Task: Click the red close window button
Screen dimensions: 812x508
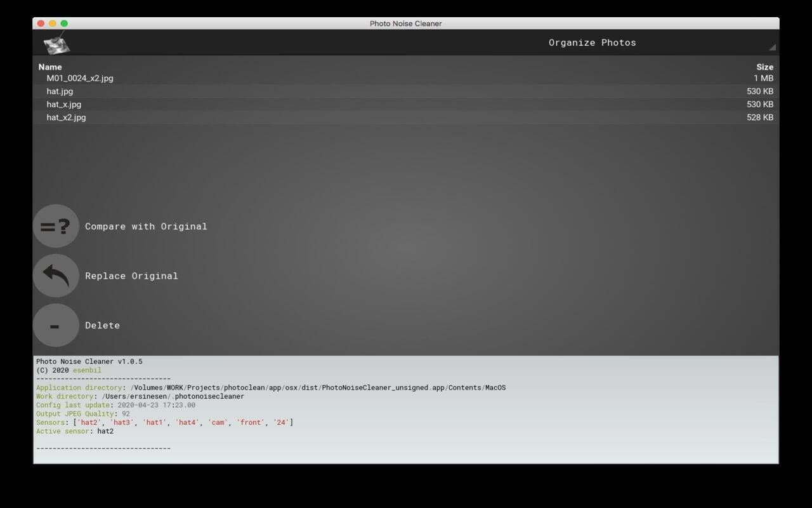Action: (x=41, y=23)
